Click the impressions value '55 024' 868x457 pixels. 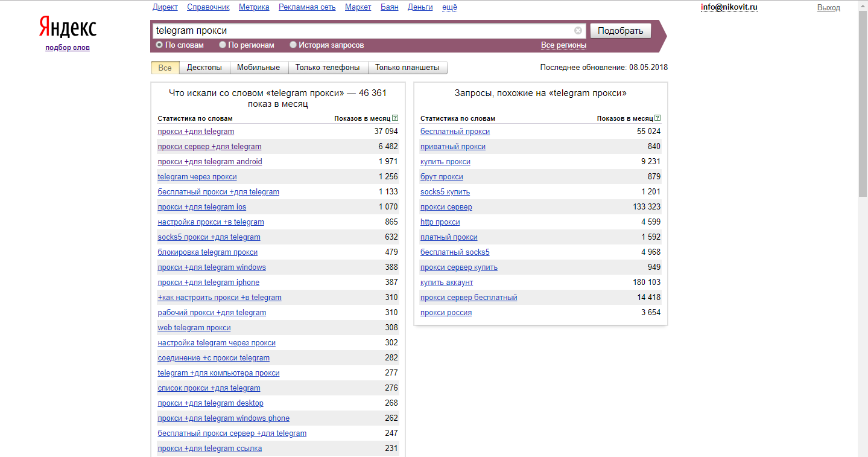click(649, 132)
